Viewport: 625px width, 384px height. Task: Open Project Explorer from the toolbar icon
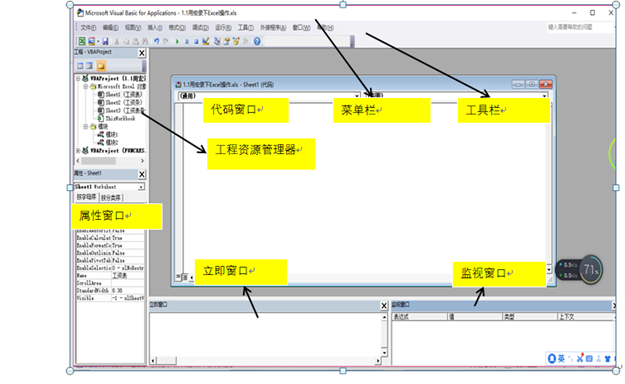click(217, 41)
